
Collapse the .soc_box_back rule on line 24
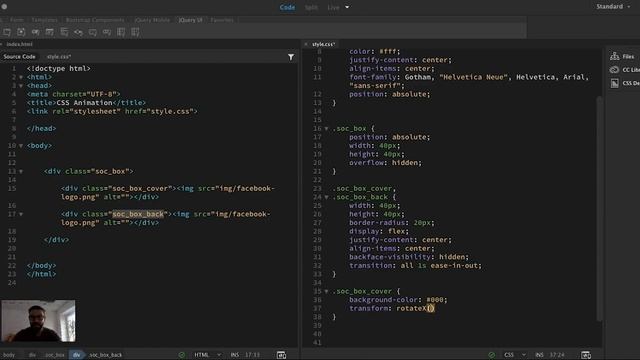[326, 197]
